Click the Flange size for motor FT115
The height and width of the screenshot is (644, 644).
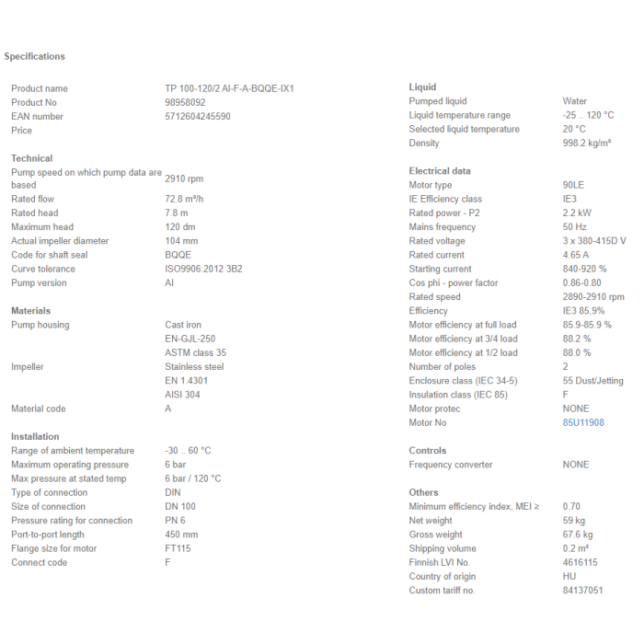point(178,548)
